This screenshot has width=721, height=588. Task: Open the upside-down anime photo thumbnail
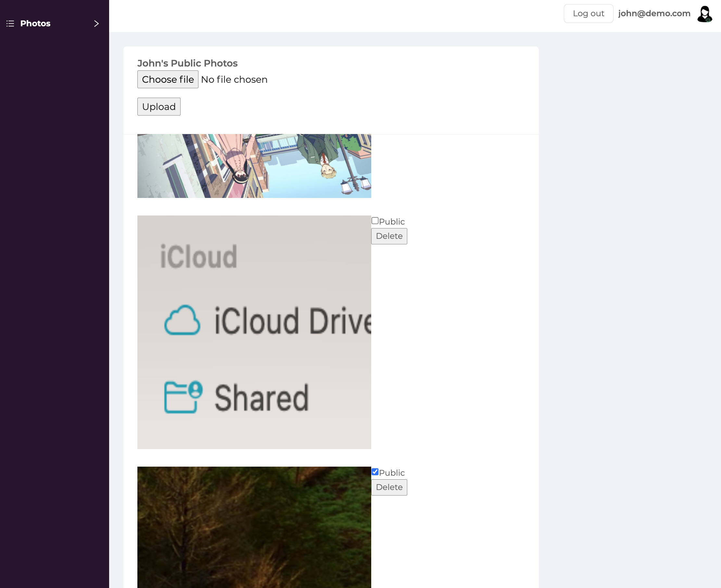254,165
